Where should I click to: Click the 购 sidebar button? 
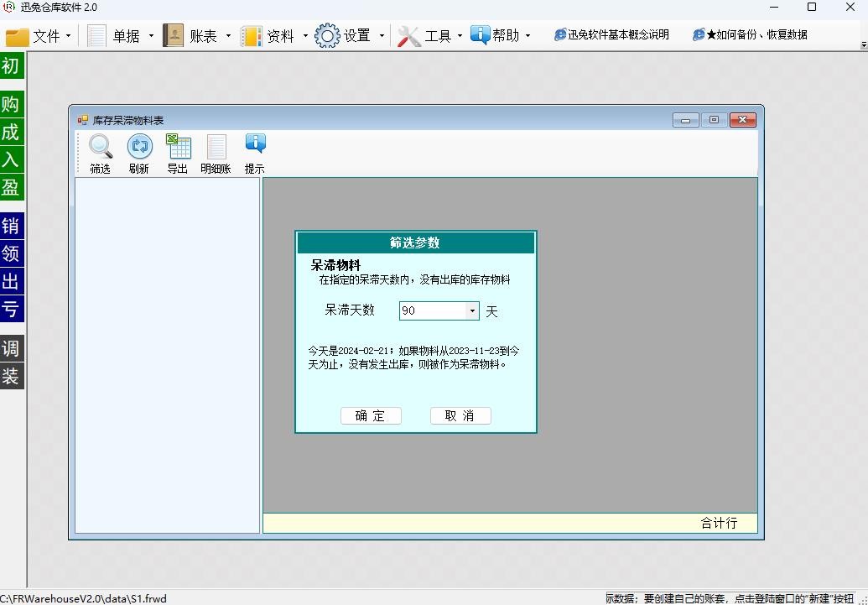click(x=11, y=104)
